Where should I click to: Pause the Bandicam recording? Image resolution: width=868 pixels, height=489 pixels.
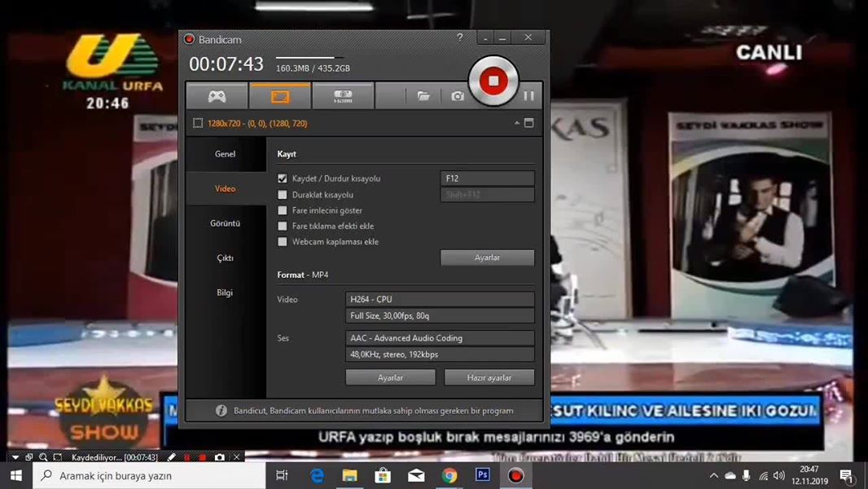[x=528, y=96]
